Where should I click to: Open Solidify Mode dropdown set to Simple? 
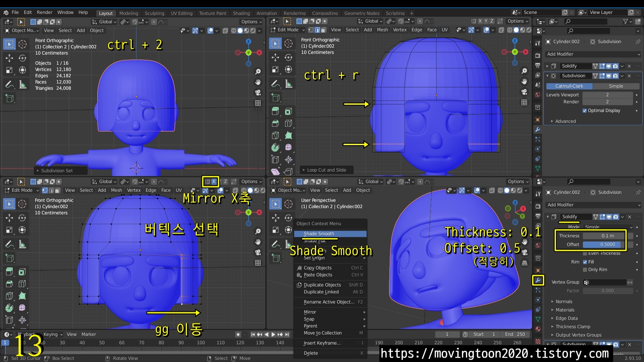608,227
